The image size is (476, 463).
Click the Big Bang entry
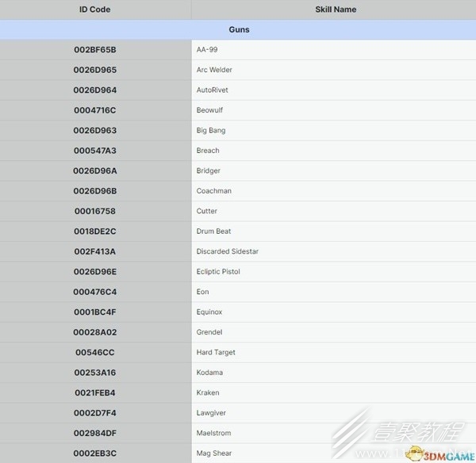coord(211,131)
